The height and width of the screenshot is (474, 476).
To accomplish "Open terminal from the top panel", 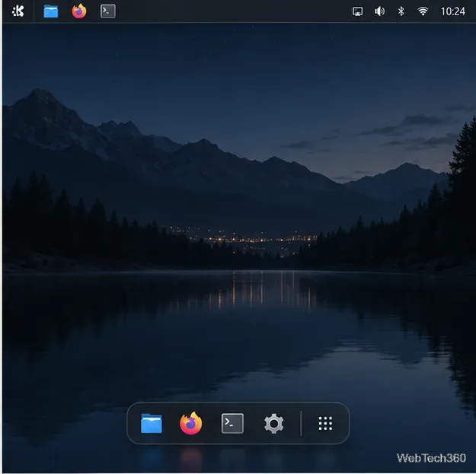I will 108,11.
